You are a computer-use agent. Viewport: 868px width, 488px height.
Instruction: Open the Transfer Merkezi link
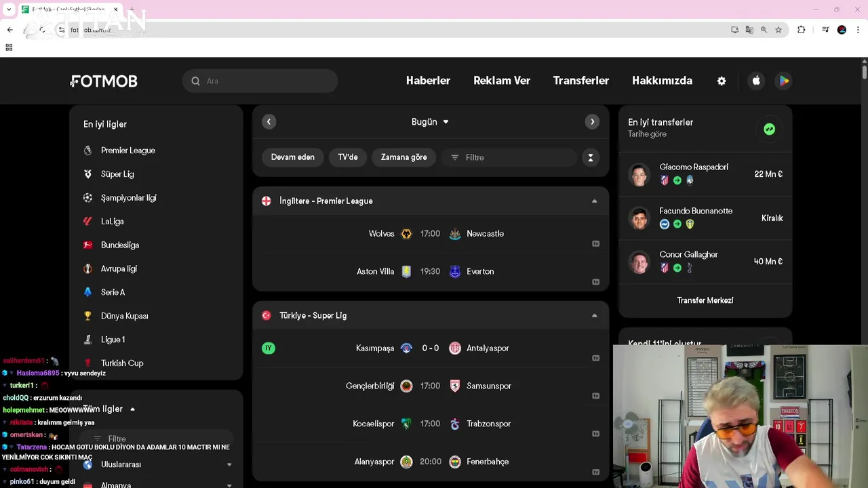tap(705, 300)
